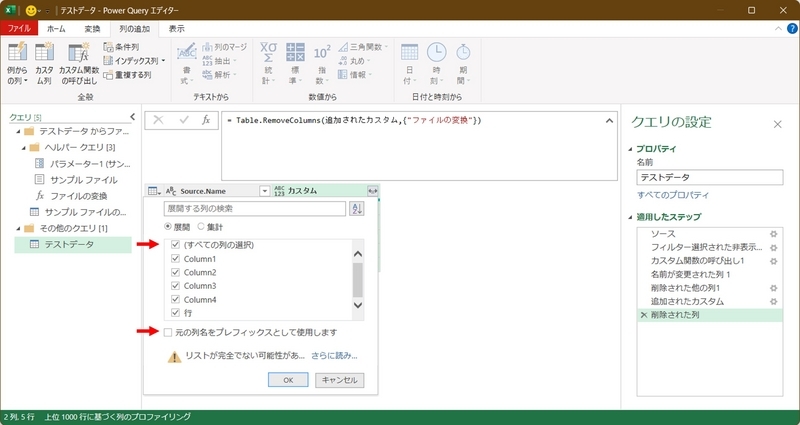This screenshot has height=425, width=800.
Task: Open the さらに読み... link
Action: [x=334, y=356]
